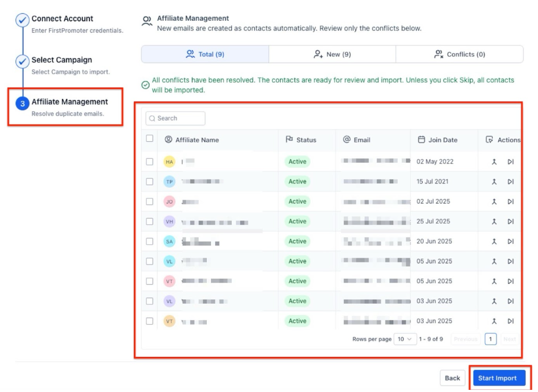Tick the select-all checkbox in table header
The height and width of the screenshot is (392, 538).
[149, 139]
